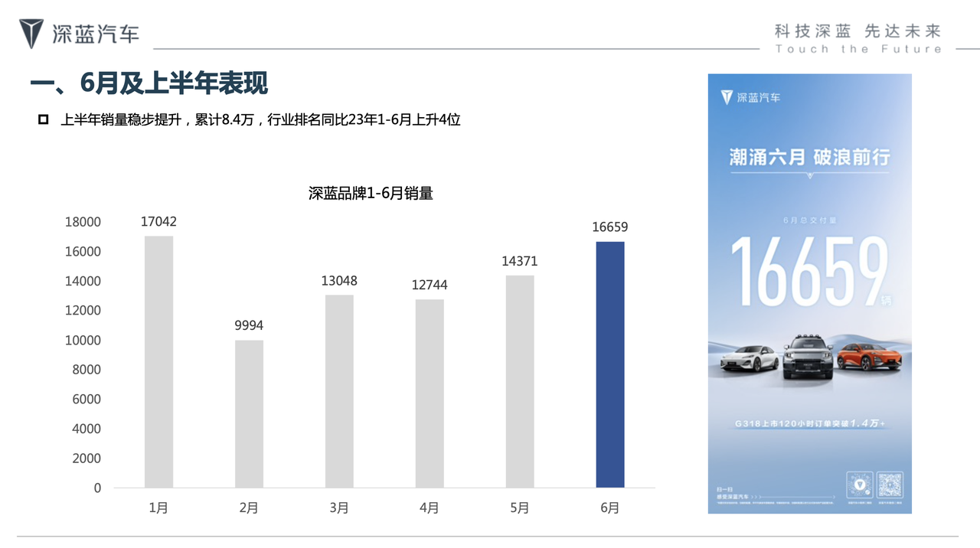Click the y-axis value 16000
The height and width of the screenshot is (548, 980).
(83, 252)
